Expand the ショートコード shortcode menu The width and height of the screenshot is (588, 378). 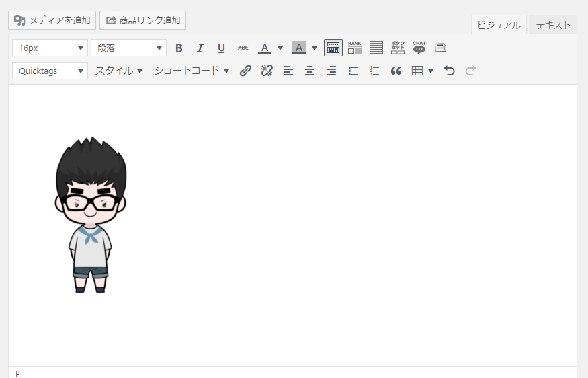pyautogui.click(x=192, y=71)
